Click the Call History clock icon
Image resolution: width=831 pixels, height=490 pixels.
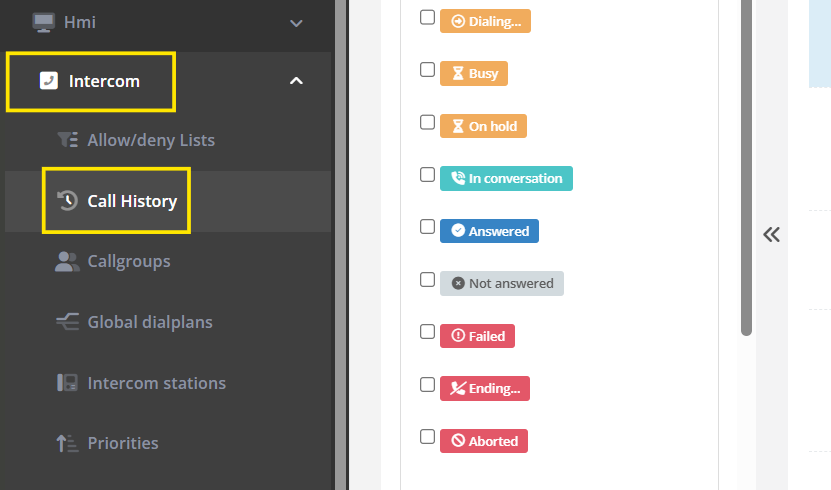point(67,201)
